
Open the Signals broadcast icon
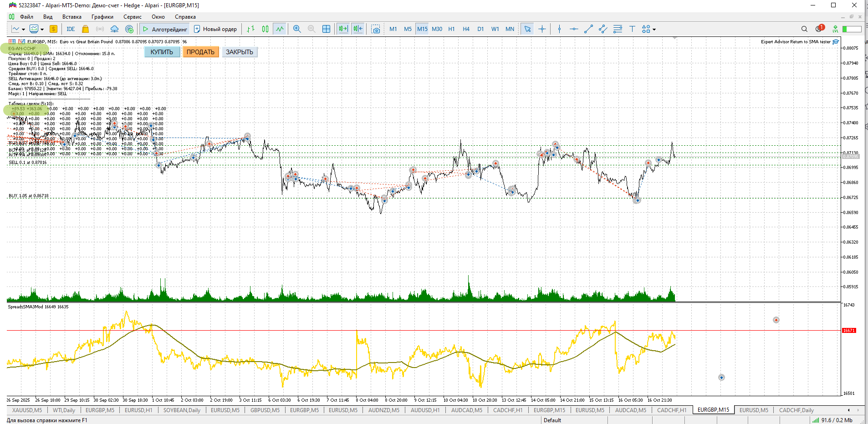coord(100,29)
